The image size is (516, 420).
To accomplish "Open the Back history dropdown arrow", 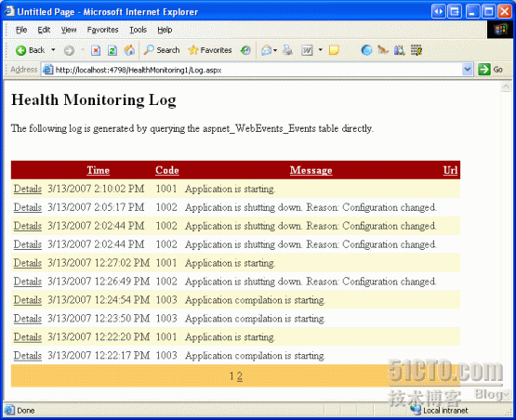I will 53,50.
